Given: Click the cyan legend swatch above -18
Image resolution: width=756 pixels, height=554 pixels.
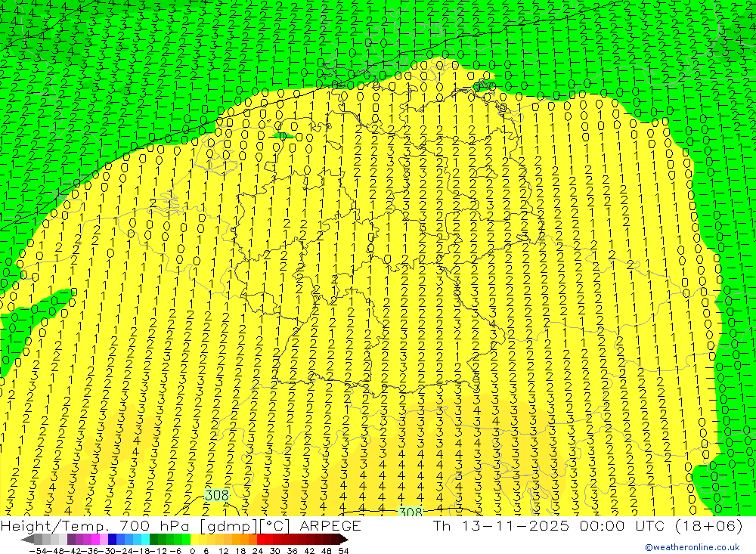Looking at the screenshot, I should point(145,539).
